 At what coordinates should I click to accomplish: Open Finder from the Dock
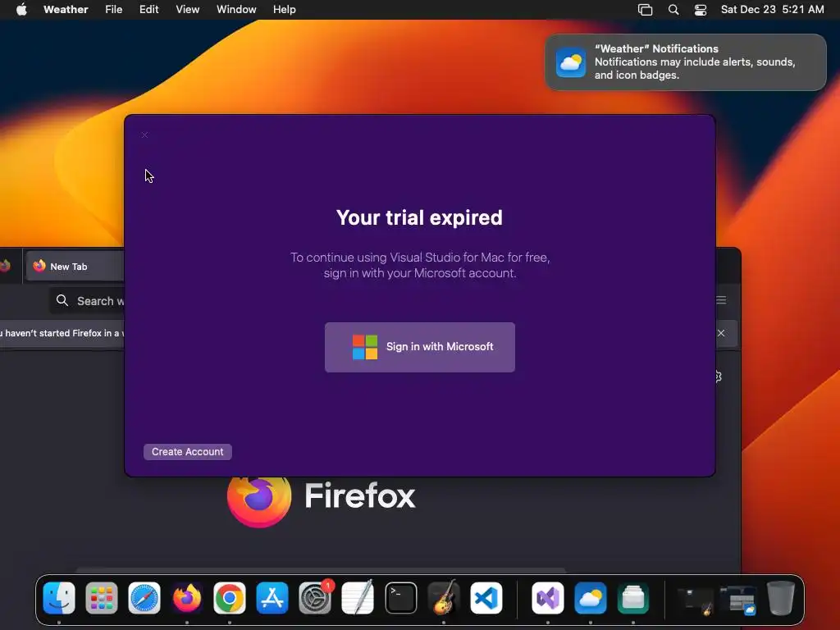[59, 598]
